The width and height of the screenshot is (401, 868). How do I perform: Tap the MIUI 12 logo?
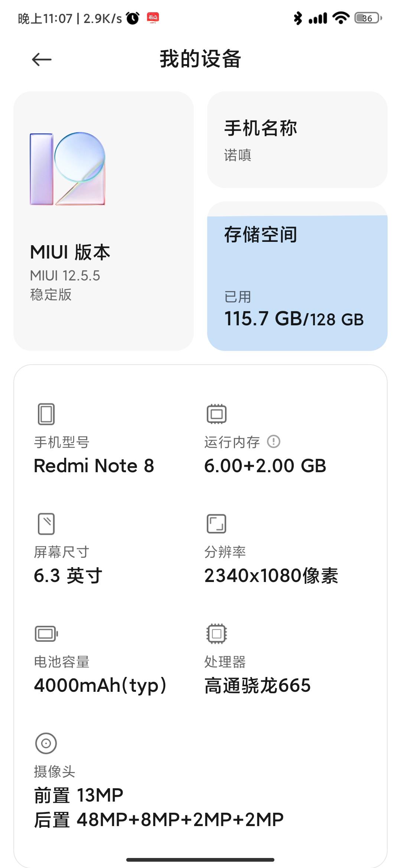tap(68, 169)
